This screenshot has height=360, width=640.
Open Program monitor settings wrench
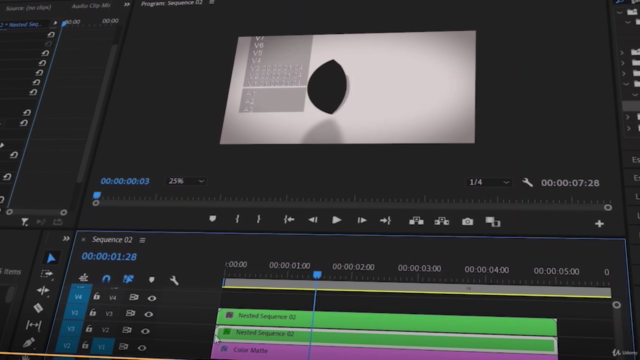[527, 182]
